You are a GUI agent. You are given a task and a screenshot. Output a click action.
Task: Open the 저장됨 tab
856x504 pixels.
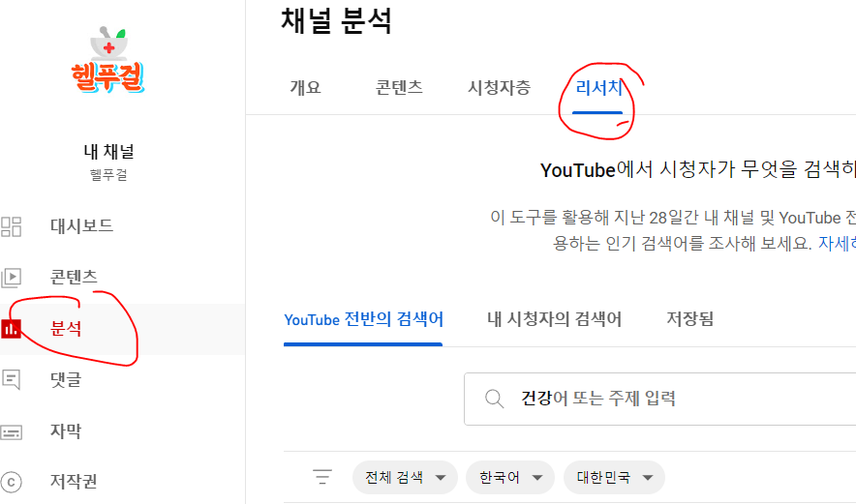(690, 319)
